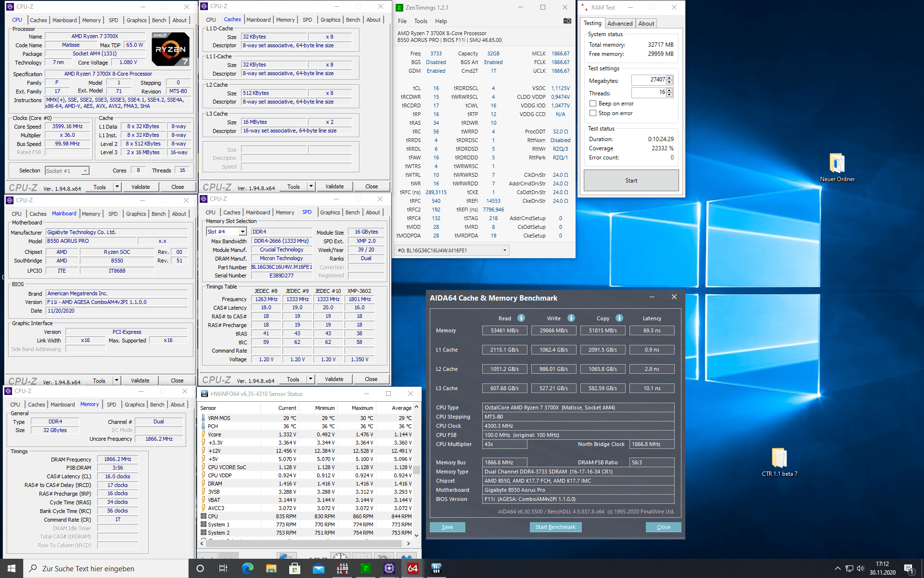
Task: Click the info icon next to Copy in AIDA64
Action: click(x=619, y=318)
